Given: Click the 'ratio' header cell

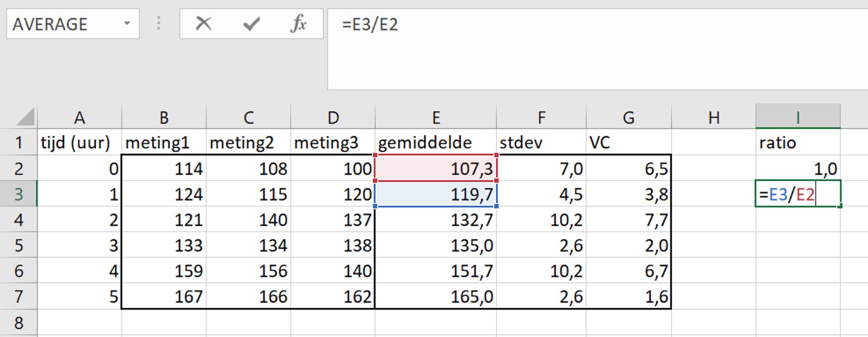Looking at the screenshot, I should pos(798,143).
